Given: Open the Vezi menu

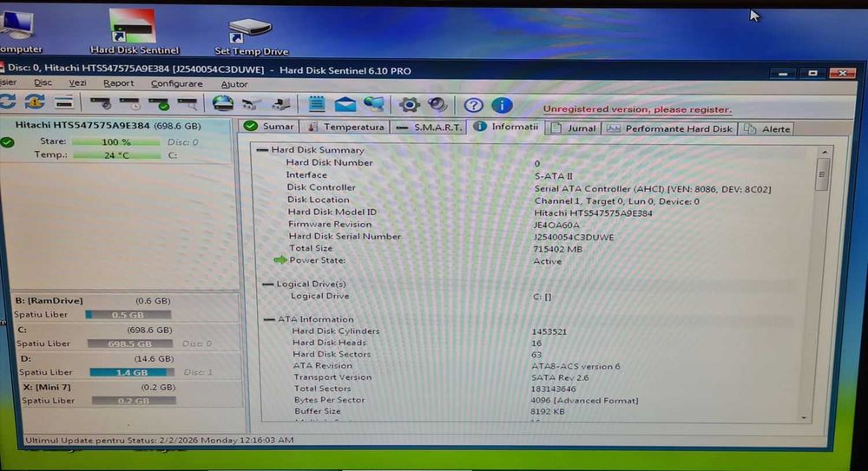Looking at the screenshot, I should pos(77,83).
